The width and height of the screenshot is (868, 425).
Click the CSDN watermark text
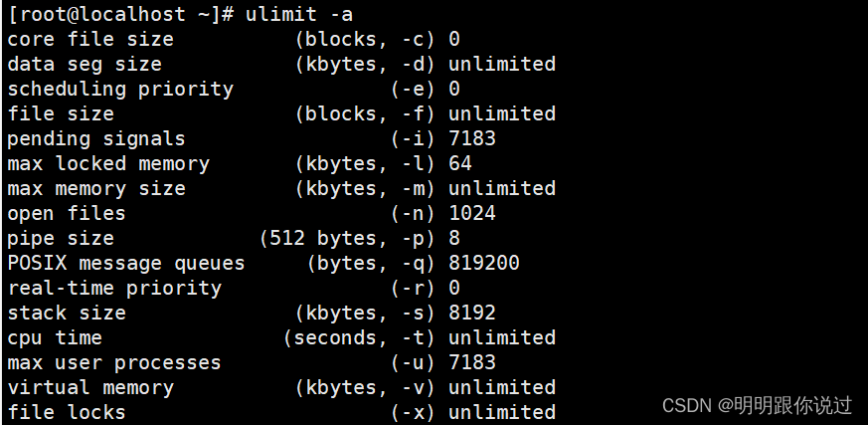[758, 406]
